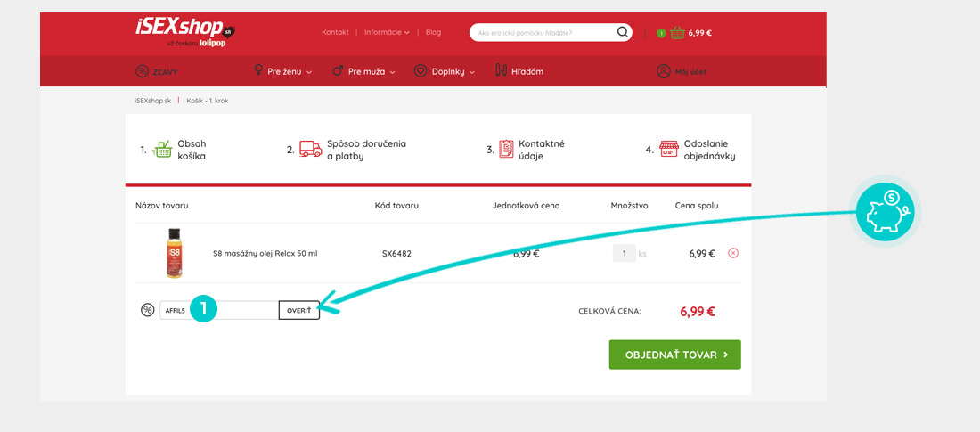
Task: Click the OBJEDNAŤ TOVAR button
Action: [x=674, y=355]
